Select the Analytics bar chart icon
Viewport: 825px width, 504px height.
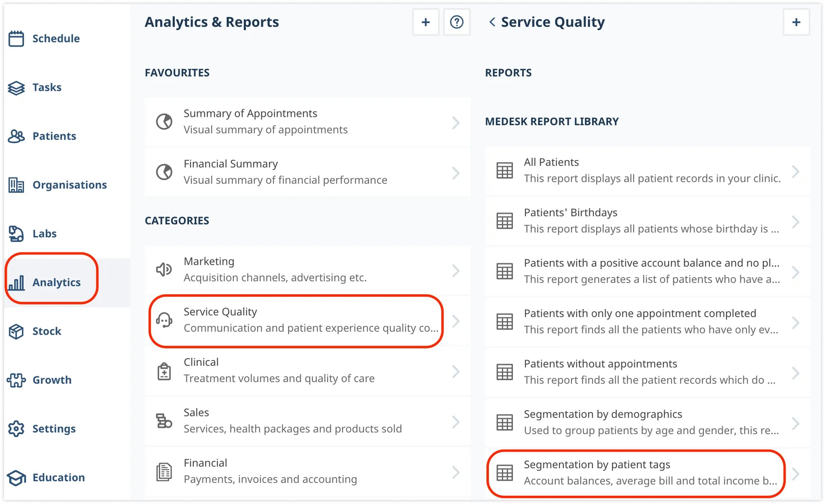(x=15, y=282)
